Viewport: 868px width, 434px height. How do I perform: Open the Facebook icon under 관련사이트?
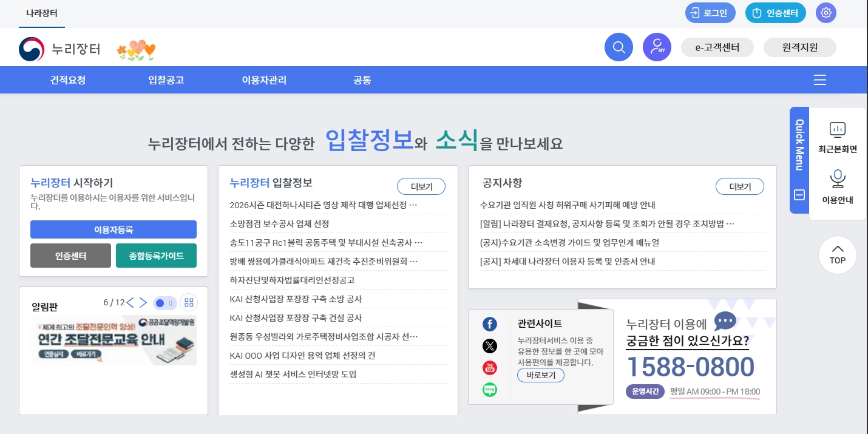point(490,324)
